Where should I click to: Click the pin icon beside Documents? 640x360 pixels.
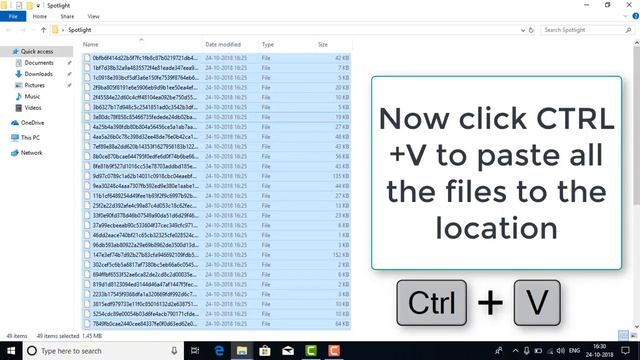tap(69, 63)
